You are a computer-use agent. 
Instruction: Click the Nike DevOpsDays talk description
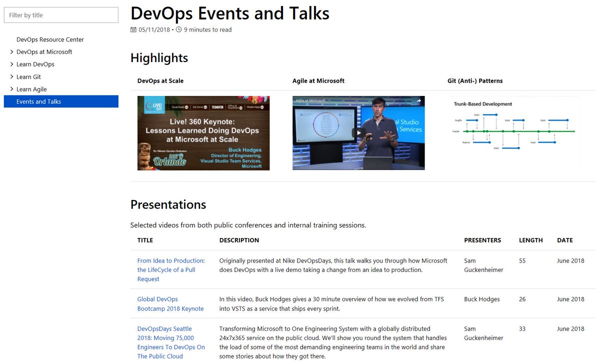point(333,265)
